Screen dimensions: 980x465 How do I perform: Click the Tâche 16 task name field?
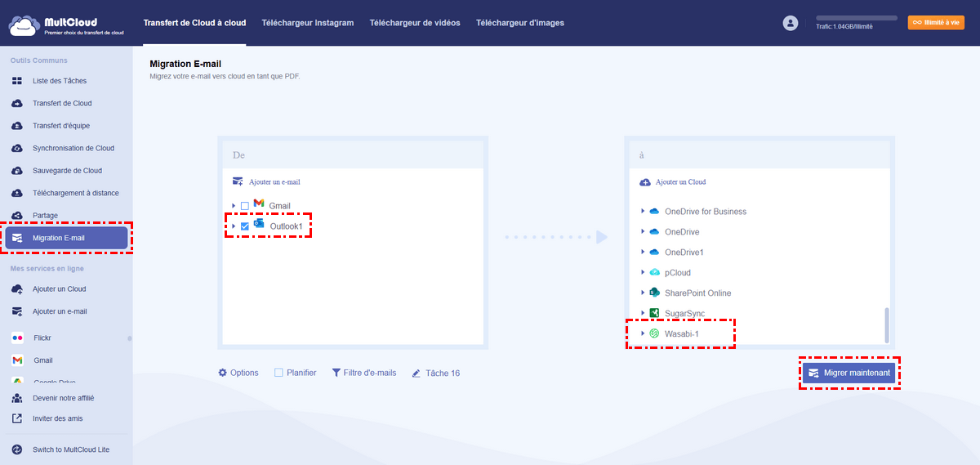(443, 373)
